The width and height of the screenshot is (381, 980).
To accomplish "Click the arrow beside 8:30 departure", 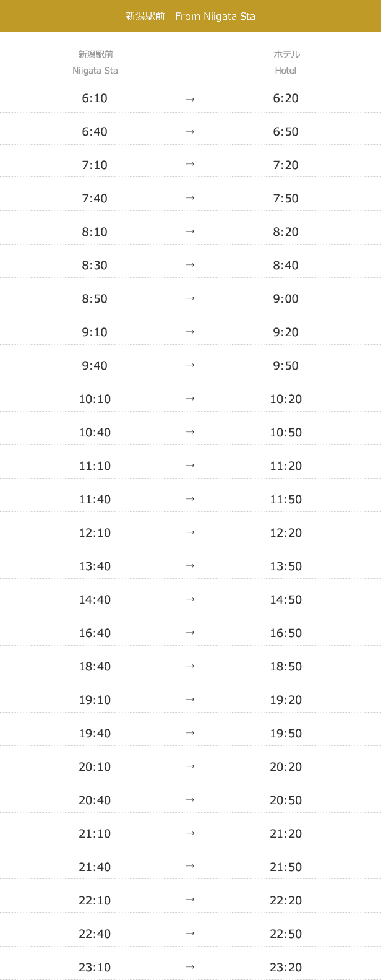I will (190, 265).
